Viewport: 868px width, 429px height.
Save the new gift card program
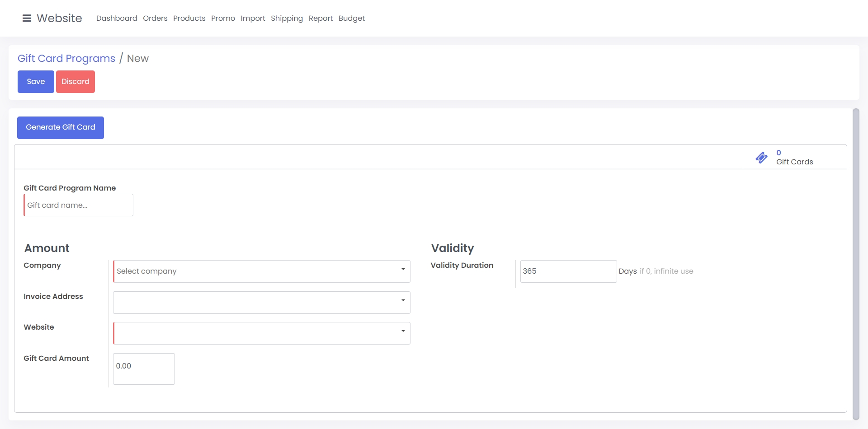pos(36,82)
